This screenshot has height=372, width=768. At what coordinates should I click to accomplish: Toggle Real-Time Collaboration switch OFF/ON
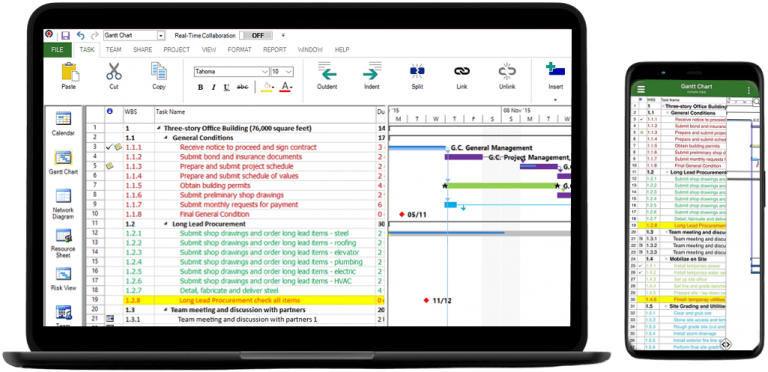[x=256, y=36]
